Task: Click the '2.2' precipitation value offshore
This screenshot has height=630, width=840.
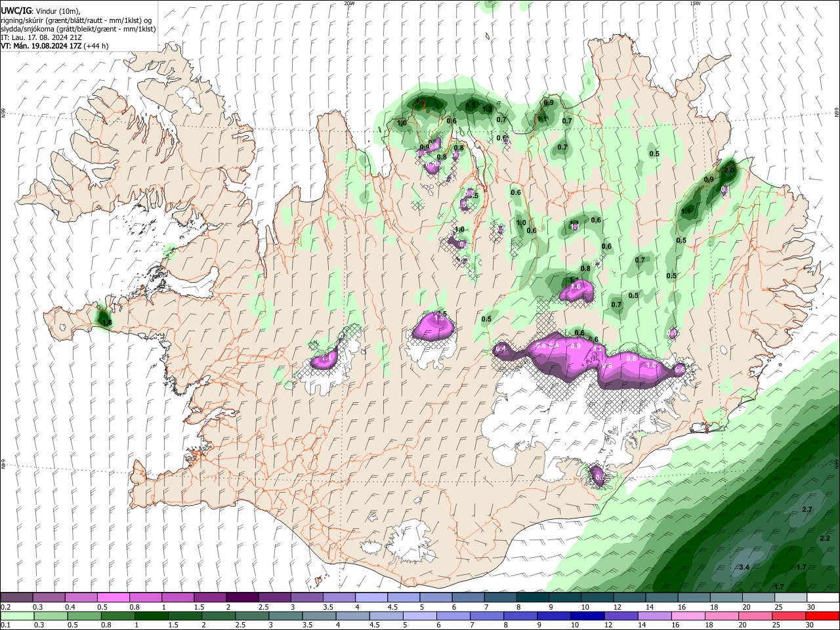Action: point(825,538)
